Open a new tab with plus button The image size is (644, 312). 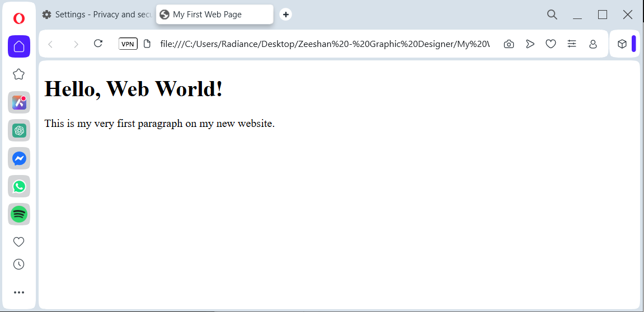point(285,15)
